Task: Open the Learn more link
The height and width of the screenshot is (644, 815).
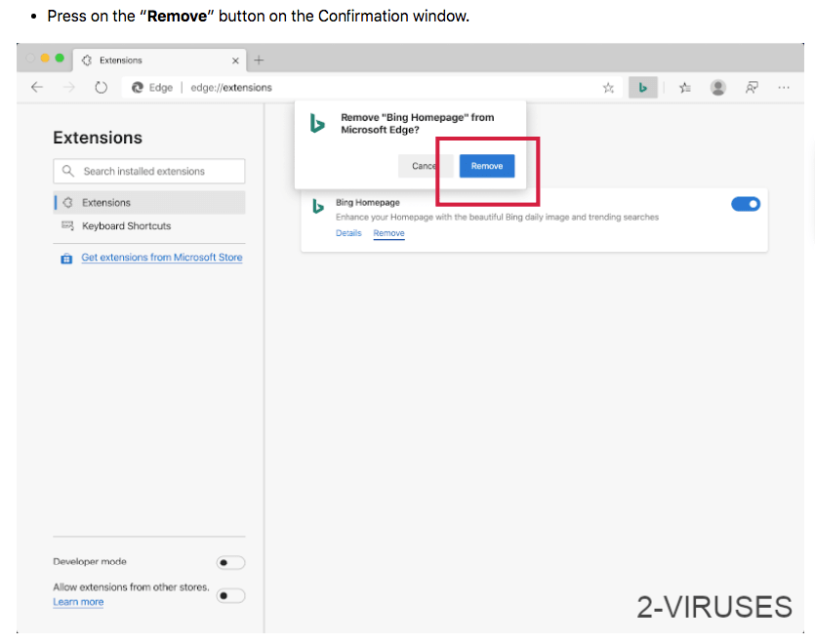Action: pyautogui.click(x=78, y=602)
